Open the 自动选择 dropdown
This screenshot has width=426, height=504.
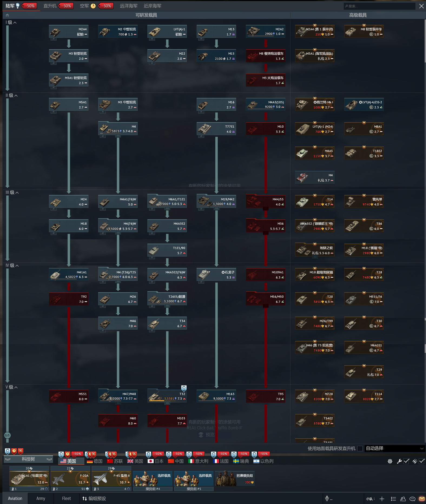coord(395,449)
